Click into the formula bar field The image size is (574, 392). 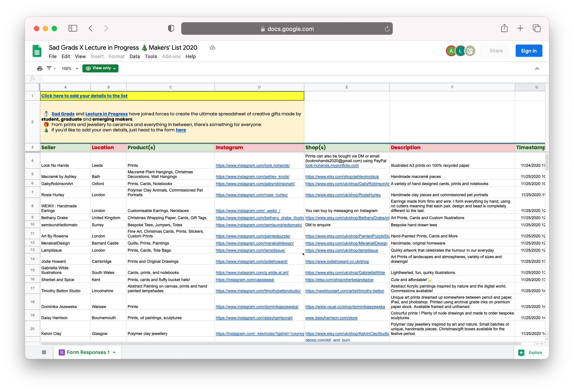coord(294,79)
